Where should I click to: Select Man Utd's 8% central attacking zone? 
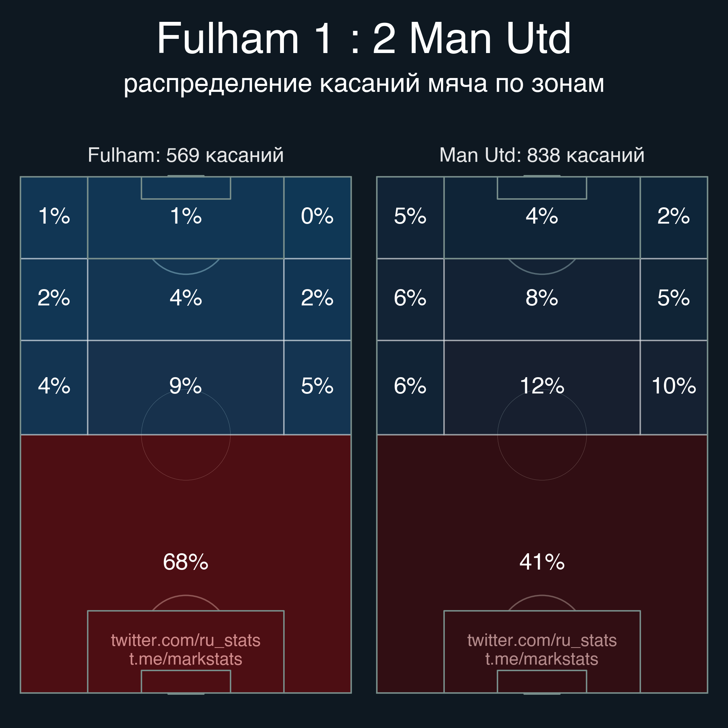pos(542,299)
